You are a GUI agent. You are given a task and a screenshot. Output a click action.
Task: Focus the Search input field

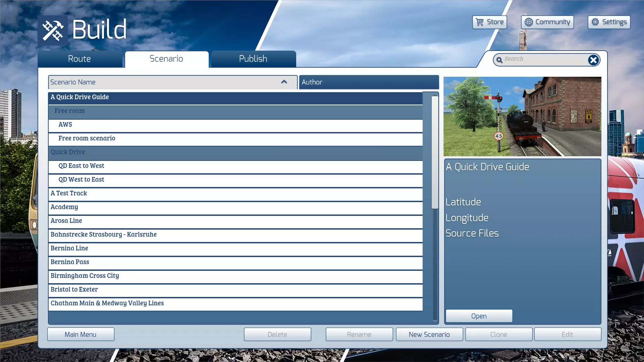click(543, 59)
